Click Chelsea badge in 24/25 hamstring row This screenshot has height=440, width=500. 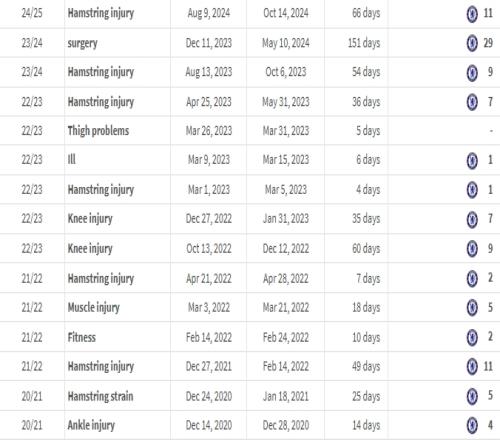click(472, 14)
